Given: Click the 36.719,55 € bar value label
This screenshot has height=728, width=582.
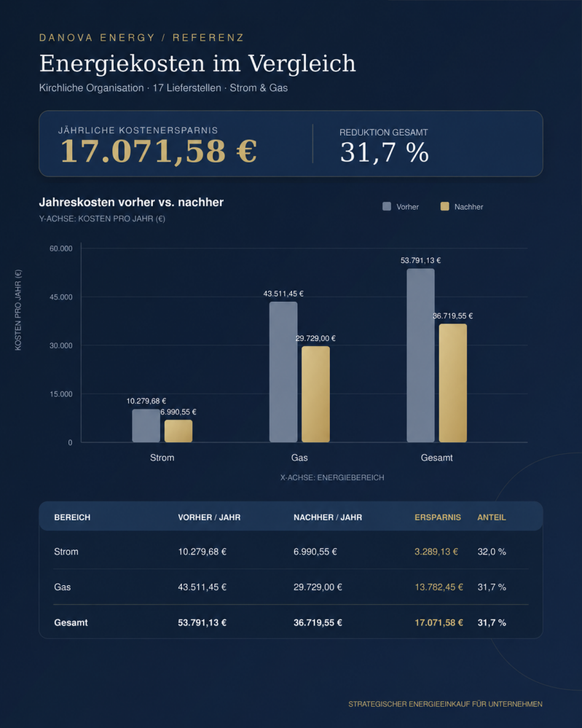Looking at the screenshot, I should [453, 316].
